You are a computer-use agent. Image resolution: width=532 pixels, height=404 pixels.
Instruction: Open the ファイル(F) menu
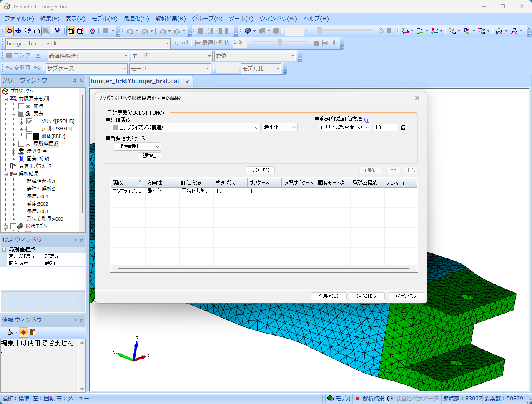[19, 19]
